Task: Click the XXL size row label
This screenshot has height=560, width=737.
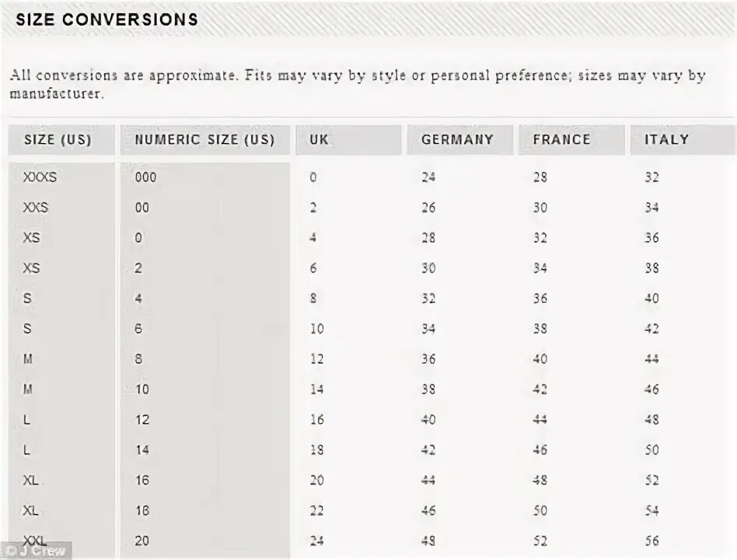Action: [35, 541]
